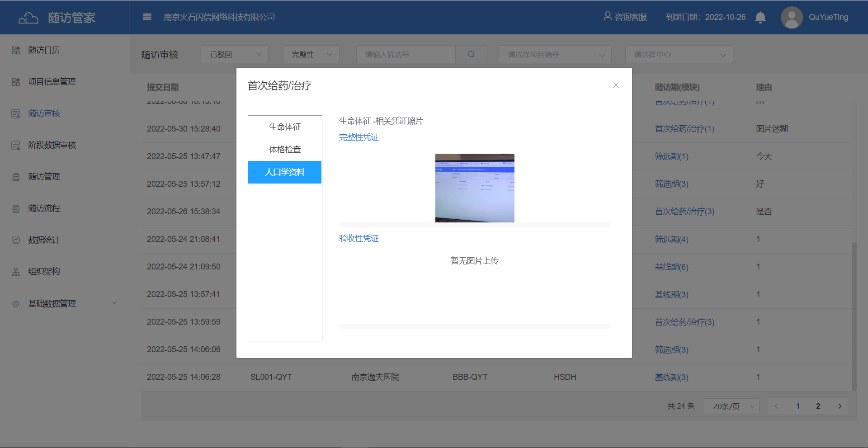
Task: Click the search magnifier icon
Action: (471, 54)
